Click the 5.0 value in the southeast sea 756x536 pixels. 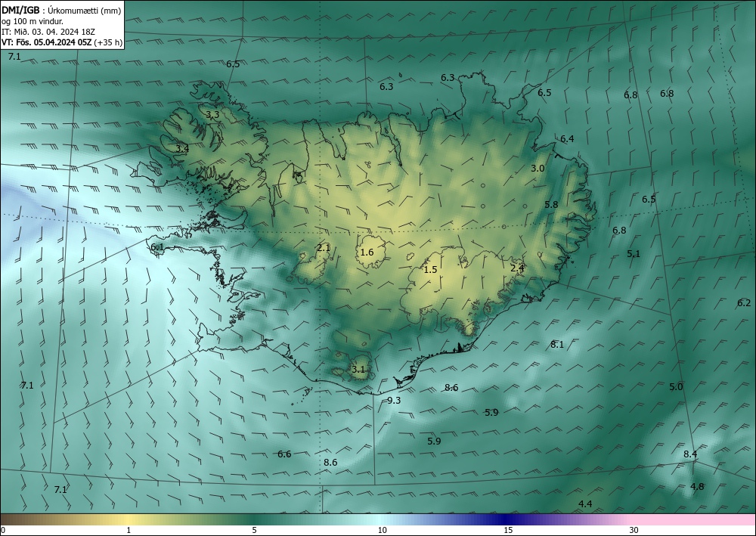pyautogui.click(x=676, y=386)
